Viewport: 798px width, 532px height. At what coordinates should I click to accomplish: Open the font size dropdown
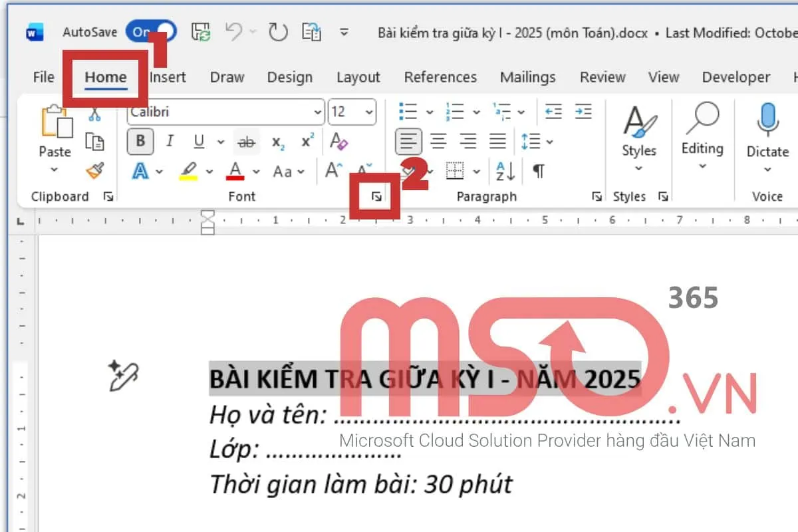point(368,112)
